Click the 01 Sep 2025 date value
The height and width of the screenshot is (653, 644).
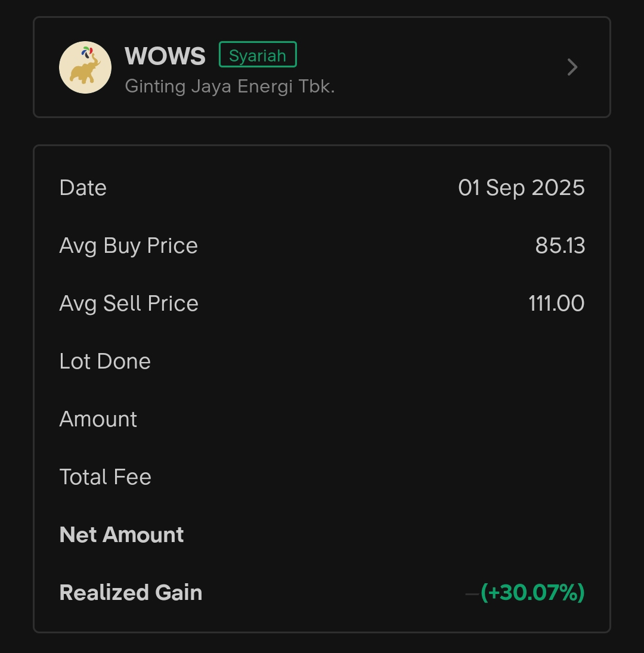click(x=521, y=188)
